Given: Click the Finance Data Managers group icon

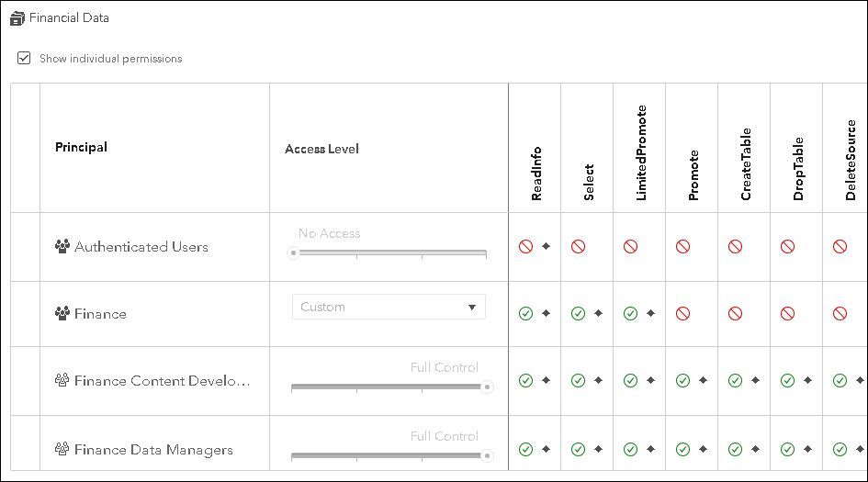Looking at the screenshot, I should (x=62, y=450).
